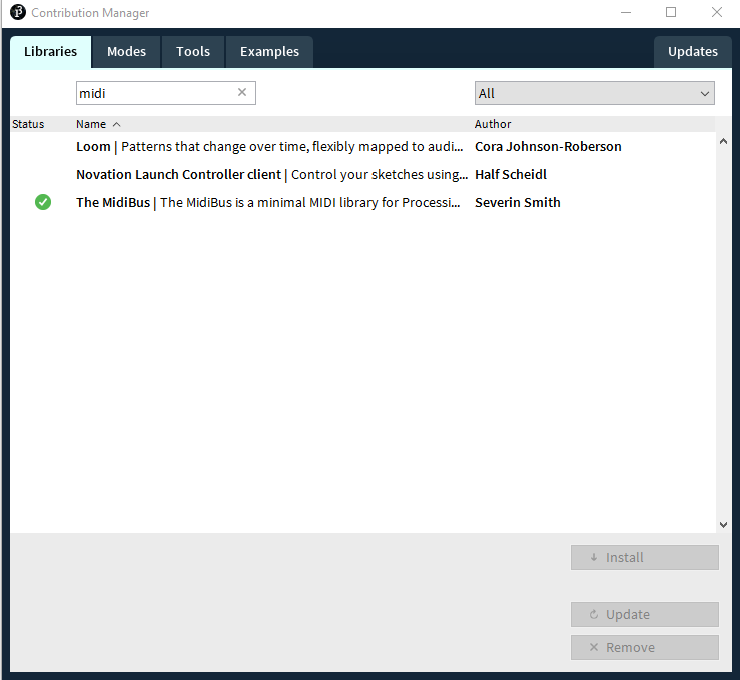Open the Tools tab
This screenshot has width=740, height=680.
193,52
